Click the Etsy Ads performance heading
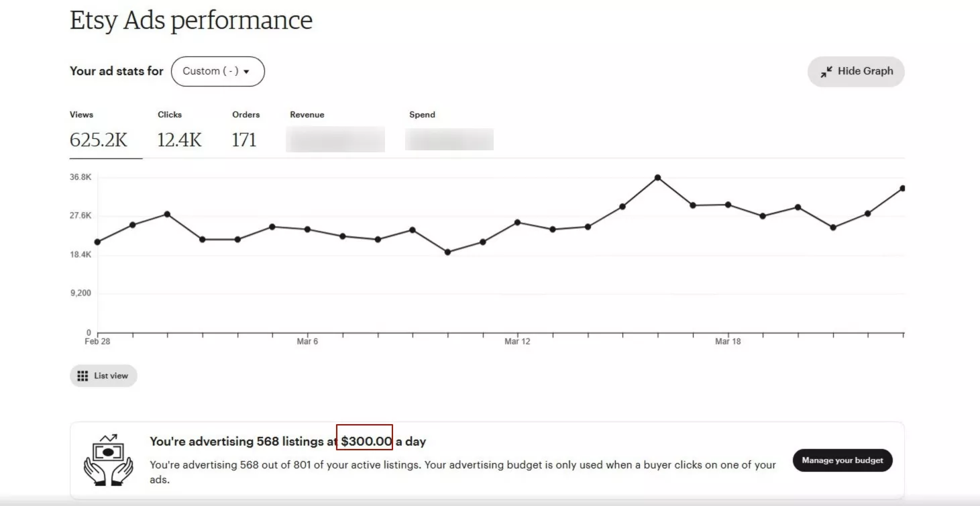Screen dimensions: 980x506 click(x=191, y=20)
